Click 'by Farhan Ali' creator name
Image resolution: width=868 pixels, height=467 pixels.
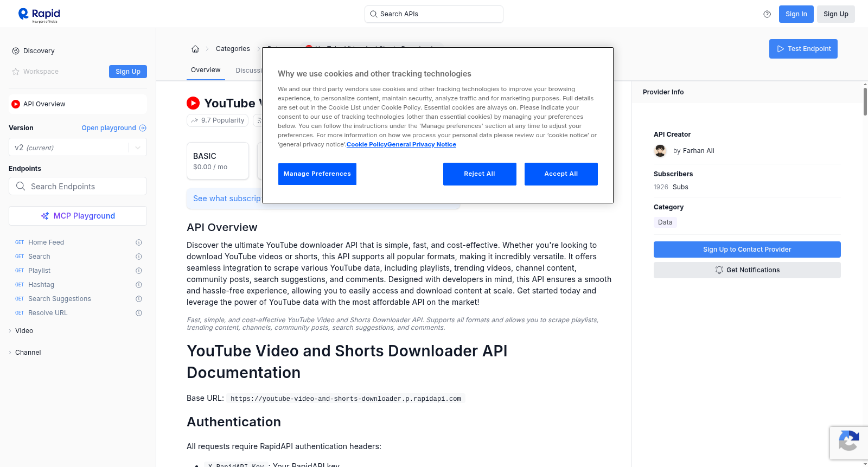(x=693, y=151)
